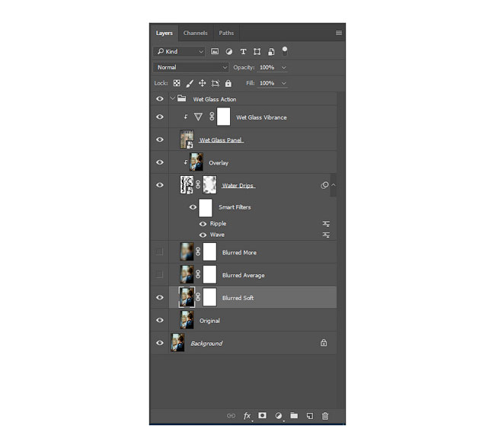Click the Vibrance adjustment triangle icon
The width and height of the screenshot is (495, 448).
(x=198, y=117)
